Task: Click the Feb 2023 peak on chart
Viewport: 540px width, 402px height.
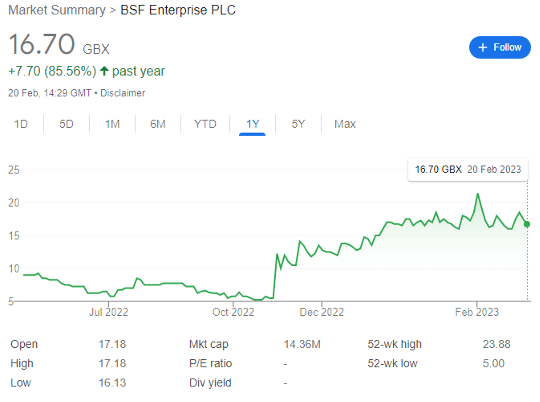Action: point(478,194)
